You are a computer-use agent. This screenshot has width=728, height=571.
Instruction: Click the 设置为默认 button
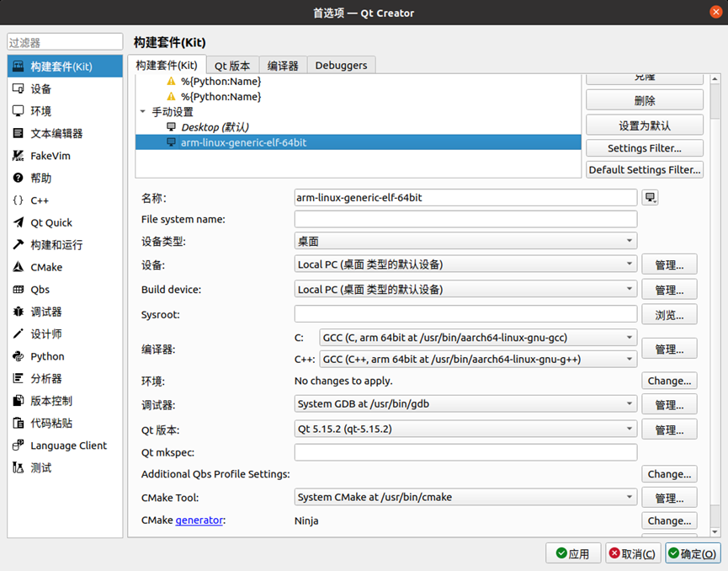click(x=645, y=125)
